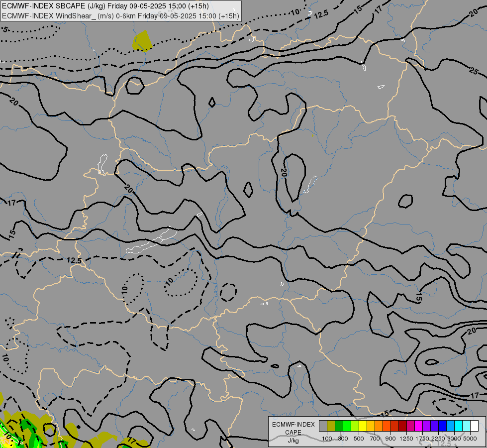Select the white swatch above 5000
Screen dimensions: 487x448
tap(474, 426)
